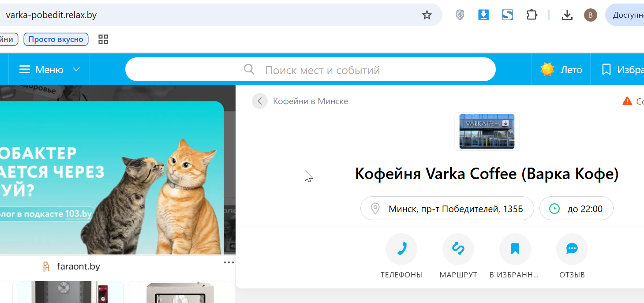Screen dimensions: 644x303
Task: Open the tab groups grid icon
Action: (x=103, y=39)
